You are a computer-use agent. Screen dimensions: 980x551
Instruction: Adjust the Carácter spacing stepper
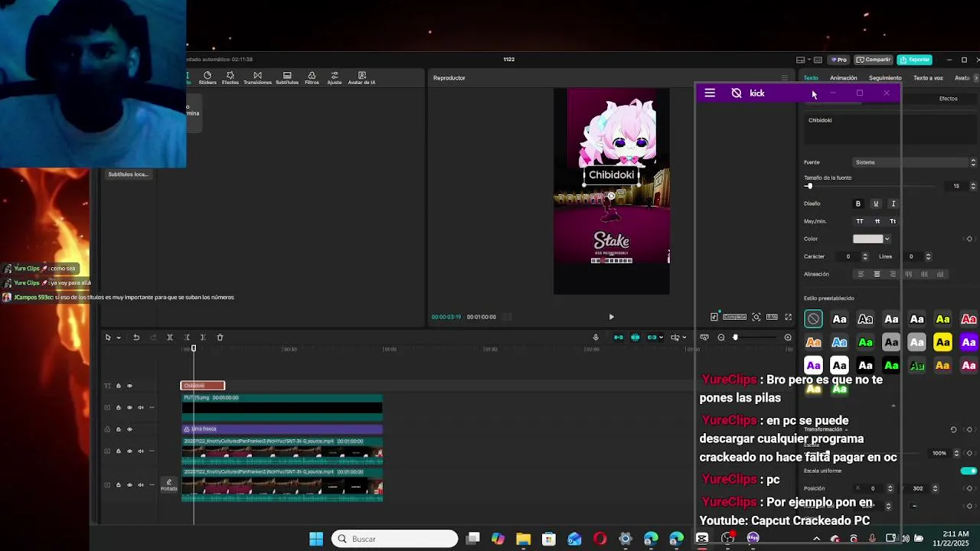[x=865, y=256]
